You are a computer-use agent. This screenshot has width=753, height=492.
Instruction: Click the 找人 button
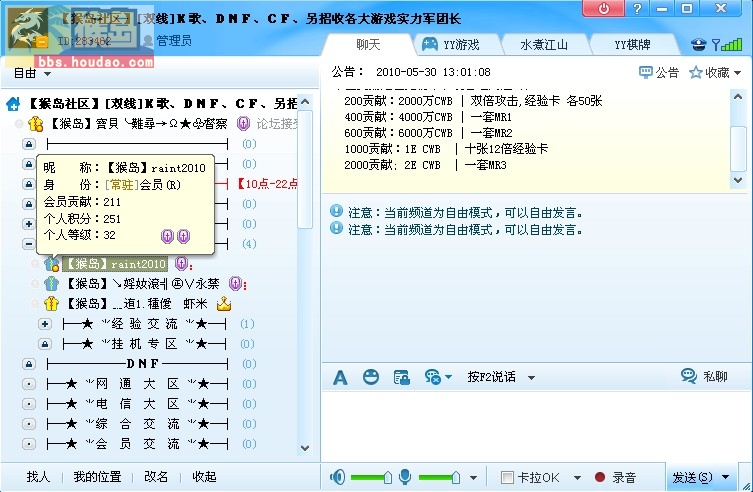click(x=38, y=477)
